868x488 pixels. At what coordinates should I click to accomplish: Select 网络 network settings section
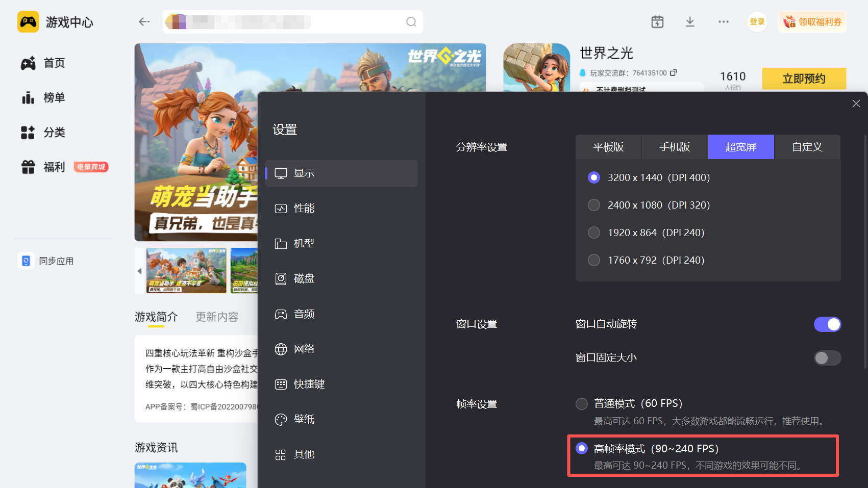341,349
